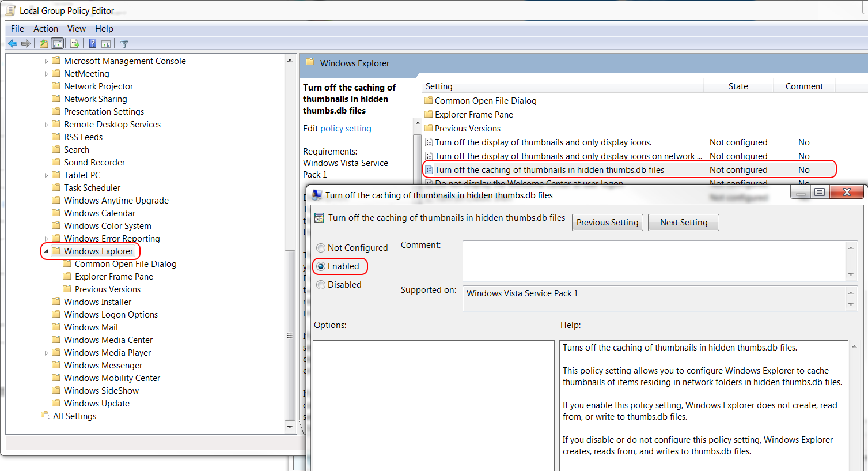Click the folder icon beside Windows Mail
The height and width of the screenshot is (471, 868).
click(x=56, y=327)
